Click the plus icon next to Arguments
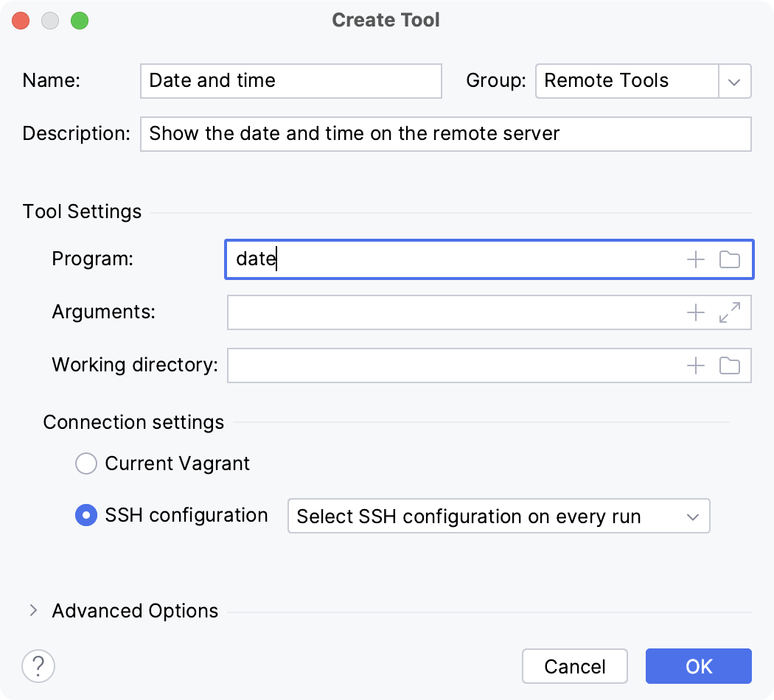 pyautogui.click(x=694, y=312)
